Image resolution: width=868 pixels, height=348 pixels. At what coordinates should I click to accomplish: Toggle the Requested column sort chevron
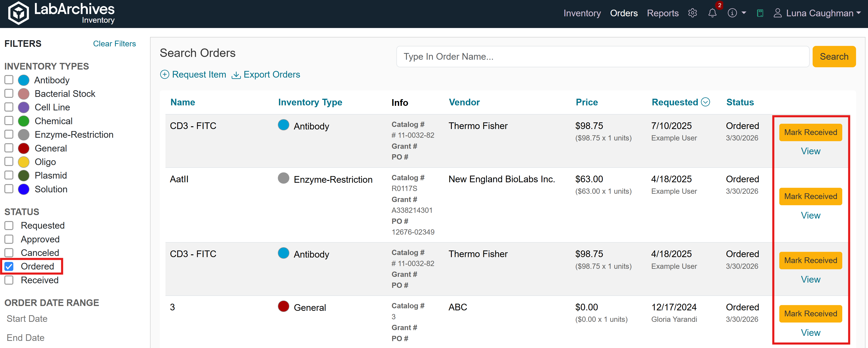pyautogui.click(x=705, y=102)
